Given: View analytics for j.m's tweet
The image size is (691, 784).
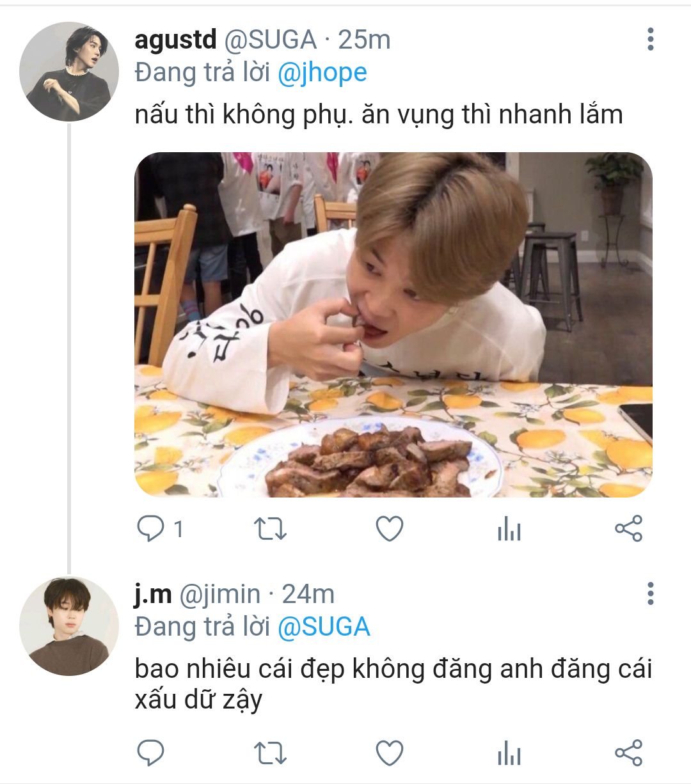Looking at the screenshot, I should pos(509,753).
